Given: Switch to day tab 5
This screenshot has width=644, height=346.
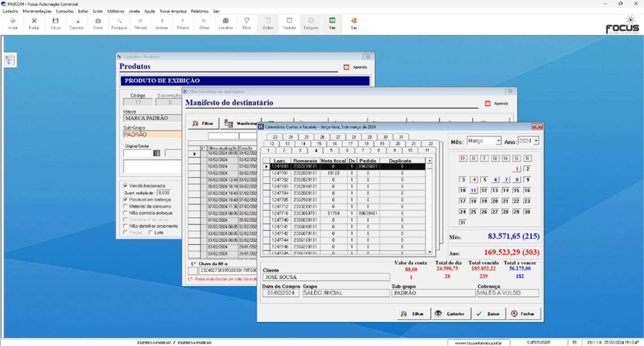Looking at the screenshot, I should (331, 150).
